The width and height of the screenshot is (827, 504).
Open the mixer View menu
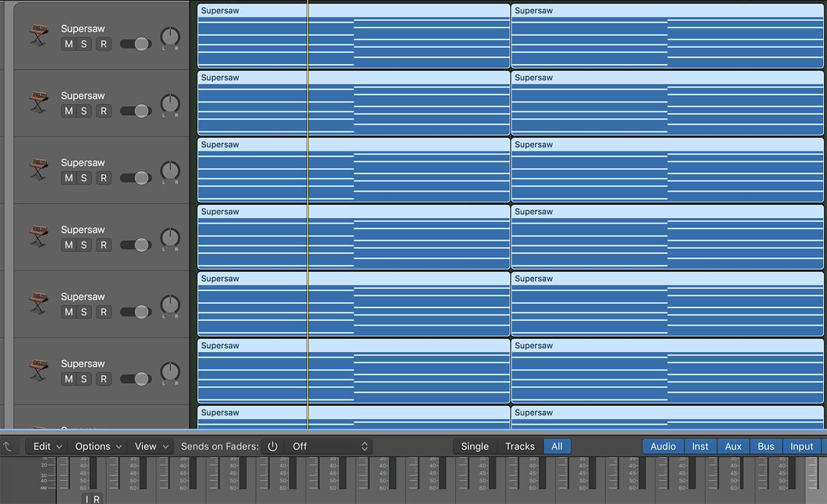tap(151, 446)
